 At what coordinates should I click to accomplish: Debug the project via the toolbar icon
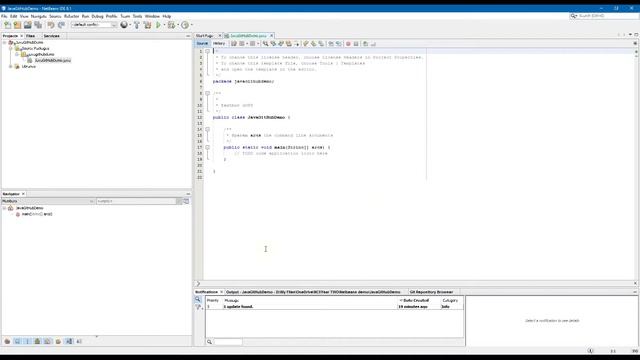coord(171,25)
